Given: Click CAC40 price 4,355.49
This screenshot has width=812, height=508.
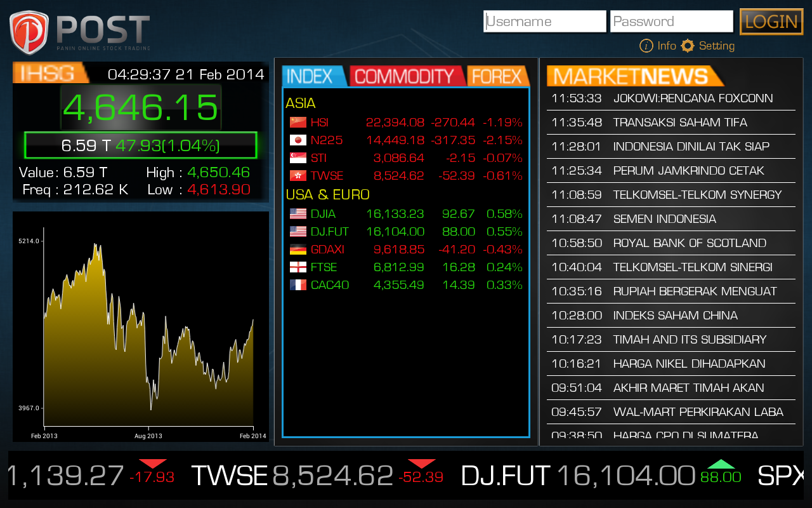Looking at the screenshot, I should pos(399,285).
